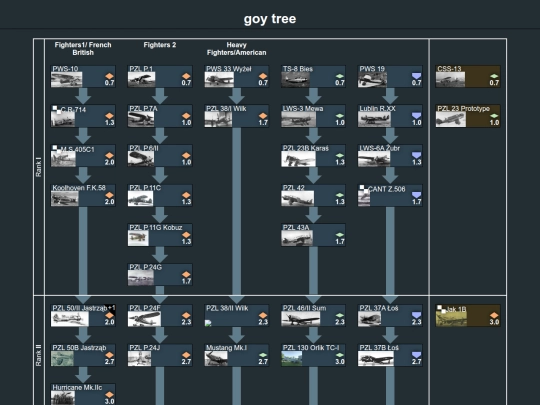540x405 pixels.
Task: Select the PZL 23B Karaś card
Action: pyautogui.click(x=313, y=156)
